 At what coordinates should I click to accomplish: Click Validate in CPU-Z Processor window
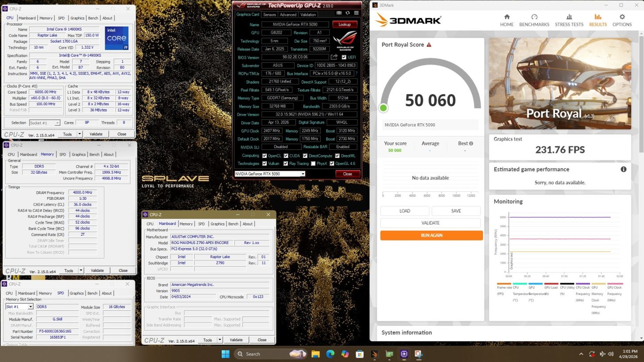pyautogui.click(x=96, y=134)
